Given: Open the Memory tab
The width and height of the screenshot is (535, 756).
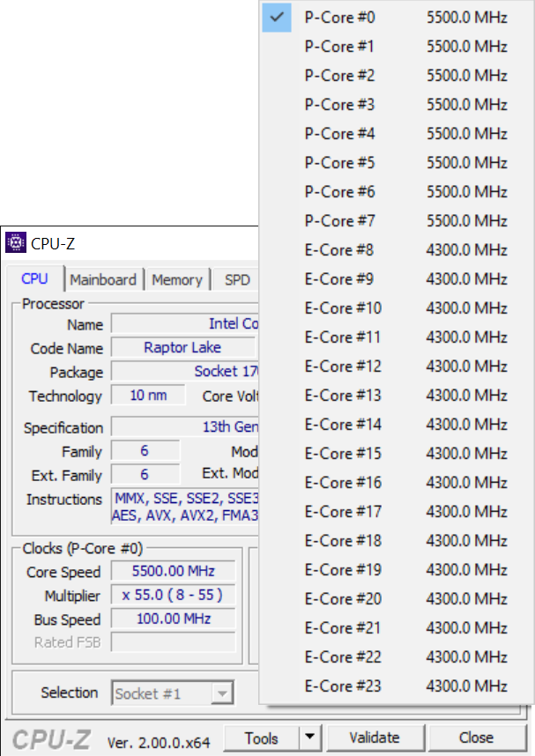Looking at the screenshot, I should (x=177, y=279).
